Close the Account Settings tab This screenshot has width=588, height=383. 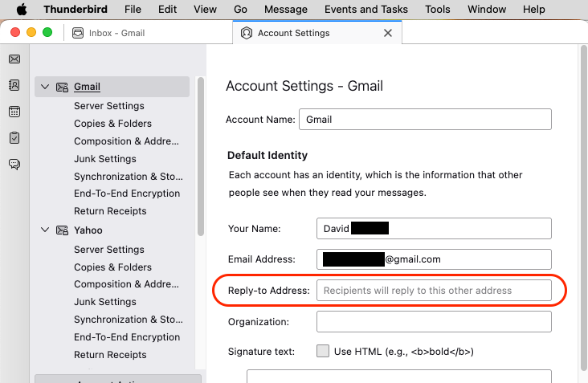tap(388, 33)
